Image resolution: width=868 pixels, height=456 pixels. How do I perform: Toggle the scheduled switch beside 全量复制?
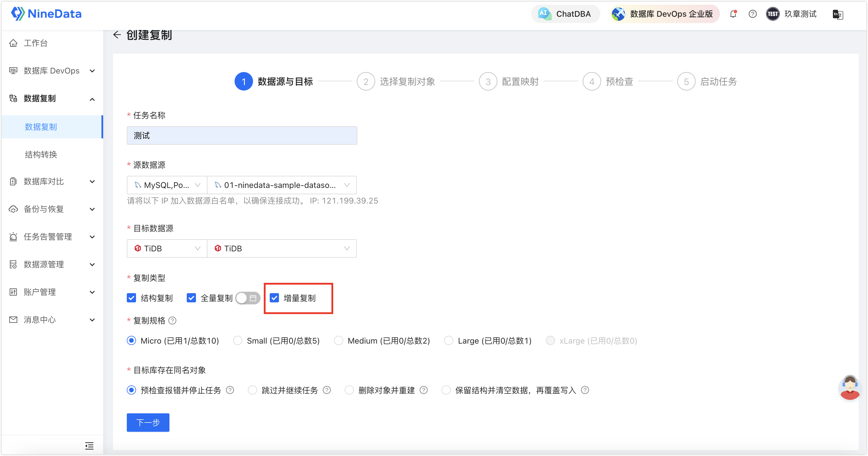(248, 298)
